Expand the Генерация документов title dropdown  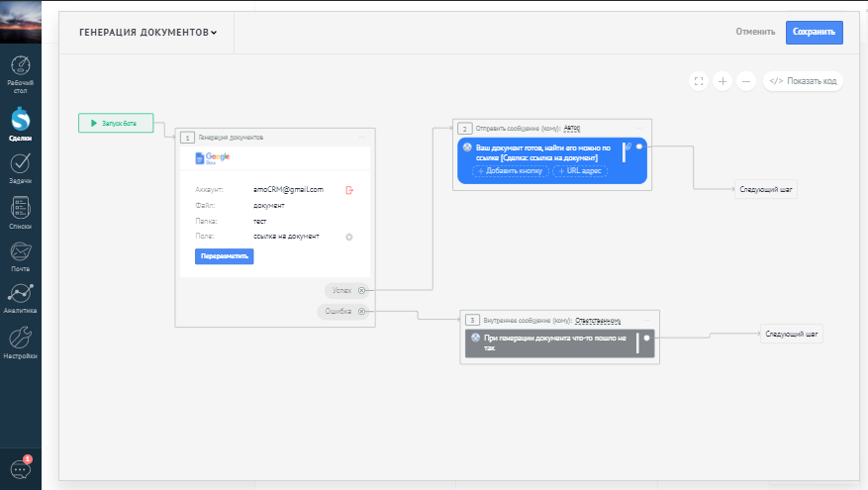(x=147, y=32)
